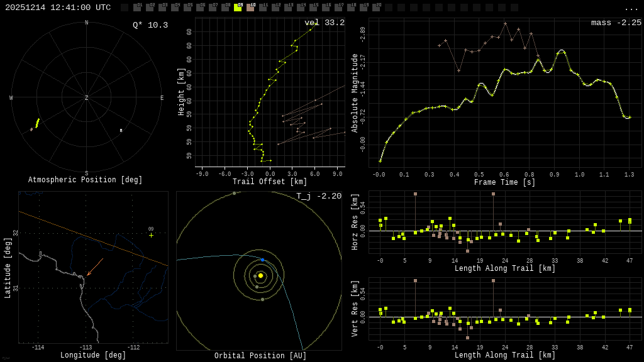Click the camera 01 box in top bar

tap(137, 8)
